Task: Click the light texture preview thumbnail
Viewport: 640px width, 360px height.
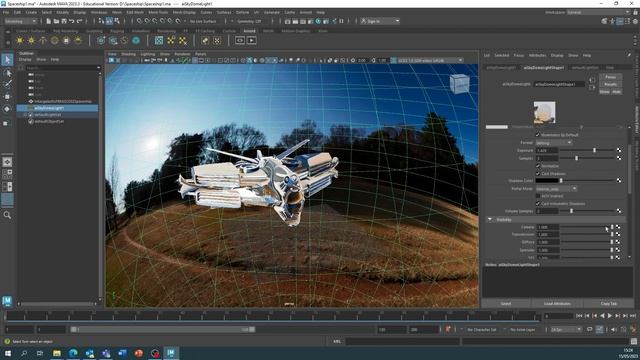Action: (x=544, y=112)
